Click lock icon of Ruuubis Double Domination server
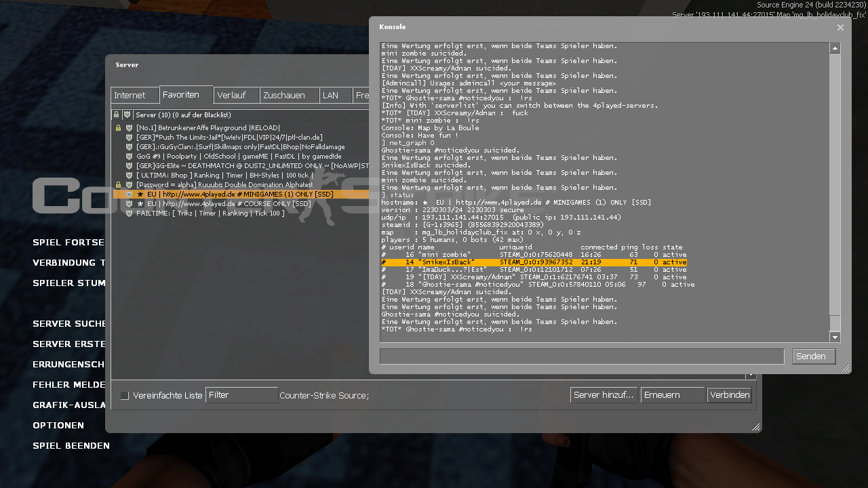 [118, 184]
